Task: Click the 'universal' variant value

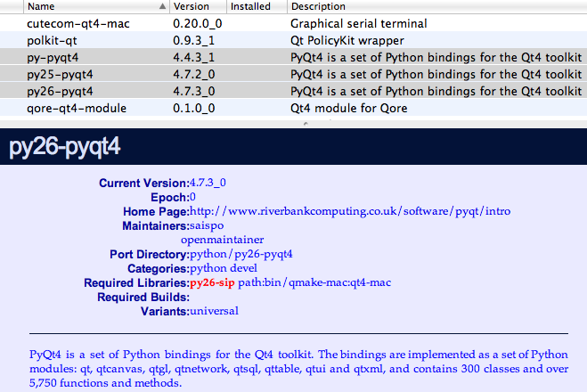Action: (214, 311)
